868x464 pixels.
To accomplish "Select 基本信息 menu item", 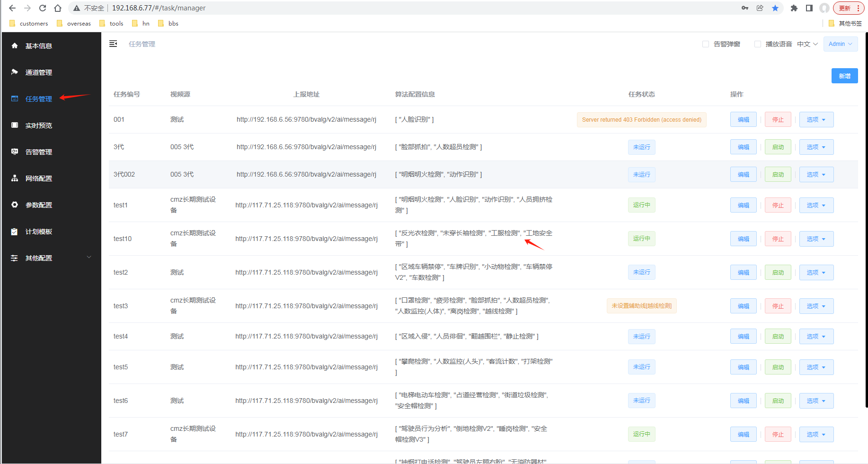I will pyautogui.click(x=51, y=45).
